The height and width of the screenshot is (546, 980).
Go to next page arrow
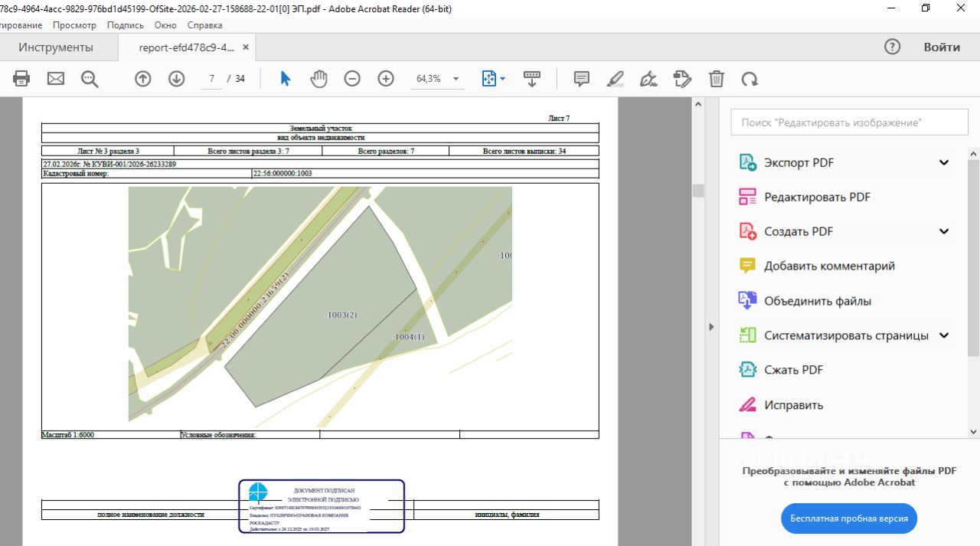tap(177, 78)
